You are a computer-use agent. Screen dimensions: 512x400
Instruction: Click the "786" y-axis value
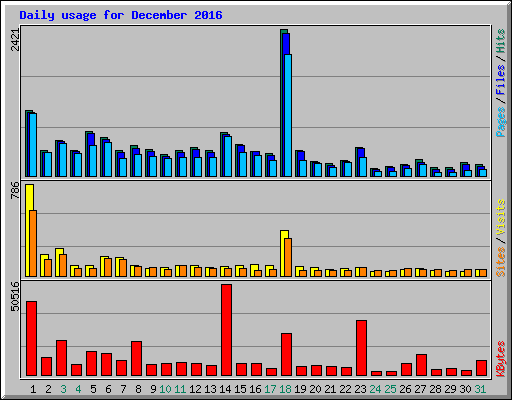click(x=15, y=190)
